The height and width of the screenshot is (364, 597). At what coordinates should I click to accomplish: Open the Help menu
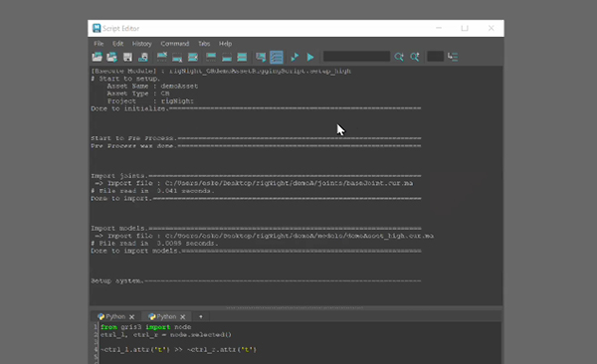(225, 44)
